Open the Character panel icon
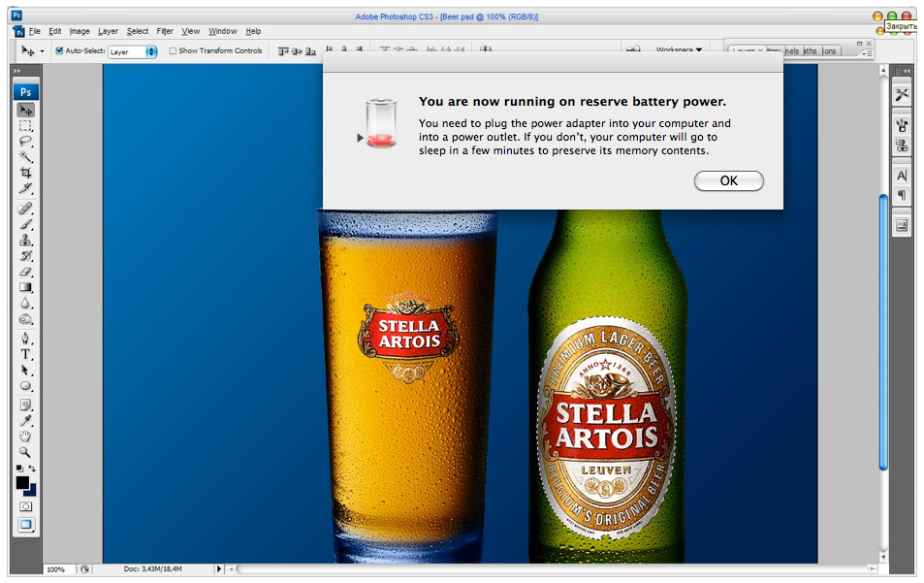The height and width of the screenshot is (583, 924). tap(902, 176)
